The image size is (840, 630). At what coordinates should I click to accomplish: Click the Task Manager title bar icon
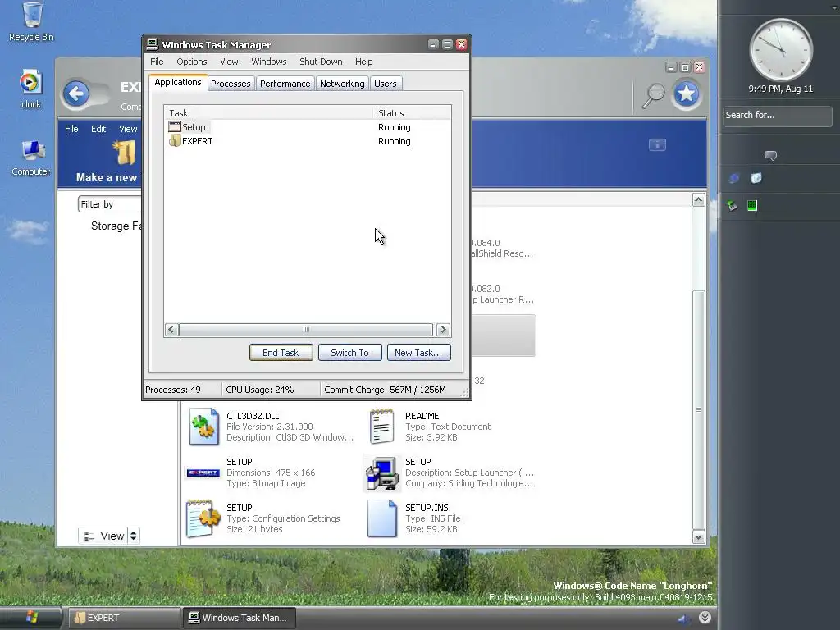click(153, 44)
